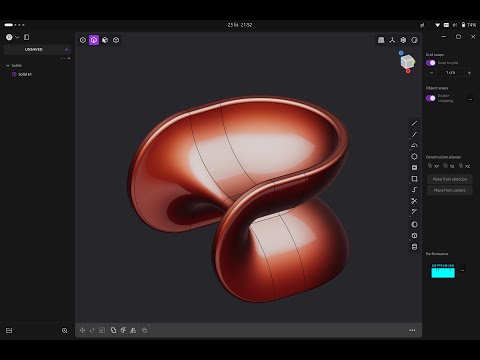Click the orientation cube gizmo
Image resolution: width=480 pixels, height=360 pixels.
(x=407, y=62)
